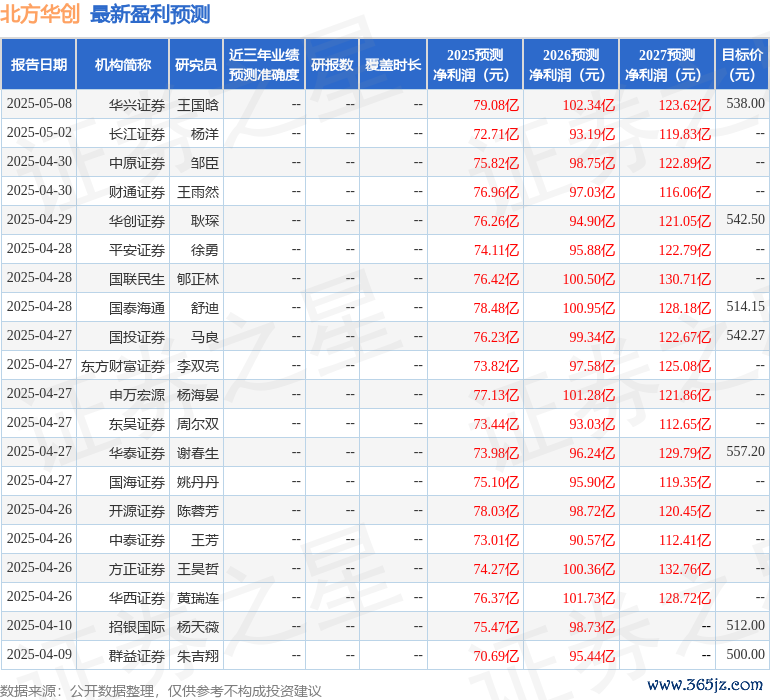This screenshot has width=770, height=700.
Task: Click researcher name 王芳
Action: tap(205, 539)
